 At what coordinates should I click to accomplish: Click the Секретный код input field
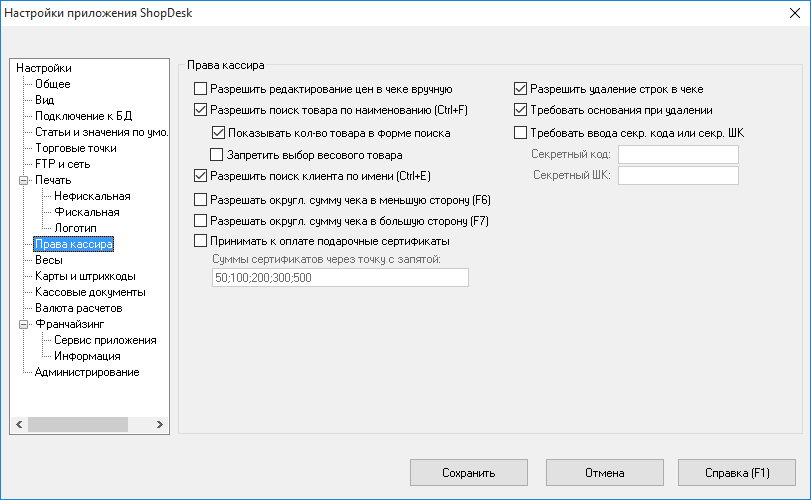[x=678, y=154]
